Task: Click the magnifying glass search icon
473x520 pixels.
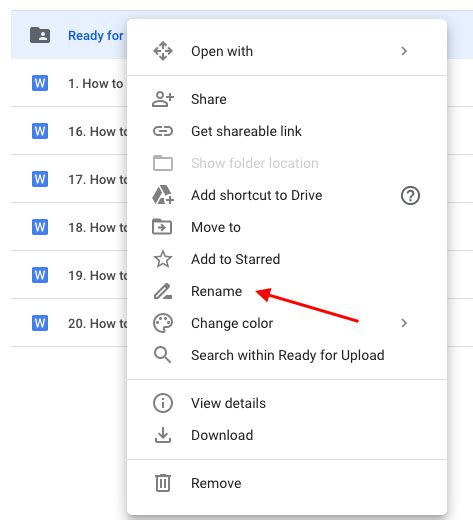Action: click(x=163, y=355)
